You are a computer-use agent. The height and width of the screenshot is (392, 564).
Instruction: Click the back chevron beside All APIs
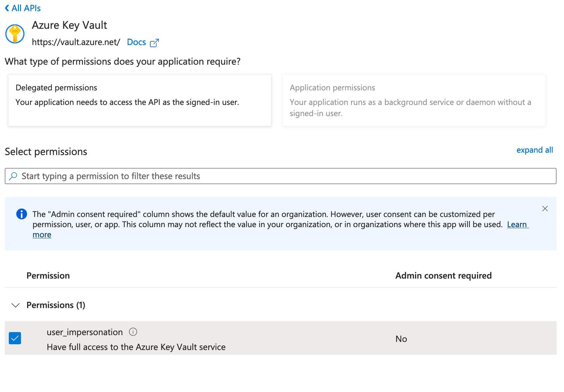coord(7,8)
